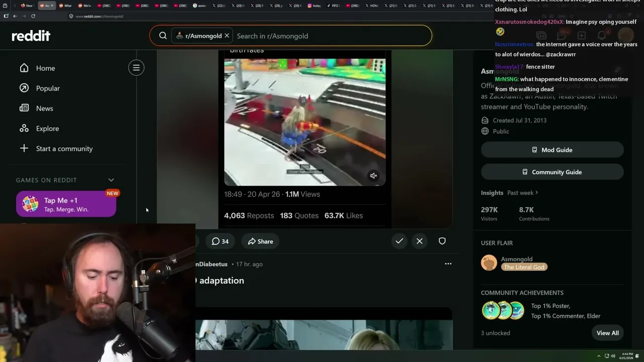Image resolution: width=644 pixels, height=362 pixels.
Task: Show hidden system tray icons
Action: [599, 356]
